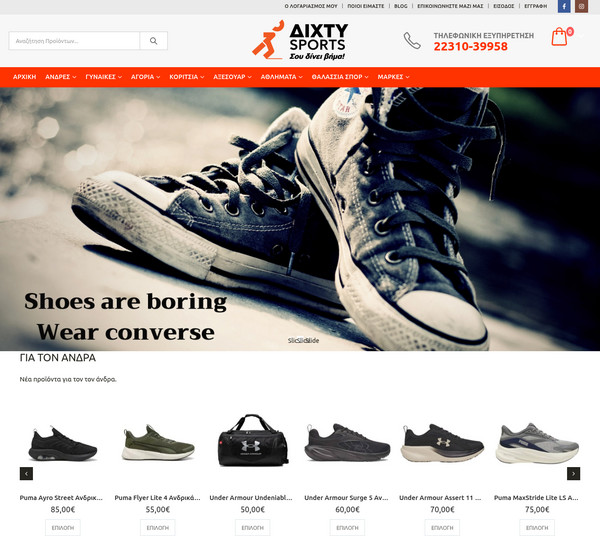The height and width of the screenshot is (536, 600).
Task: Expand the ΚΟΡΙΤΣΙΑ menu dropdown
Action: click(187, 77)
